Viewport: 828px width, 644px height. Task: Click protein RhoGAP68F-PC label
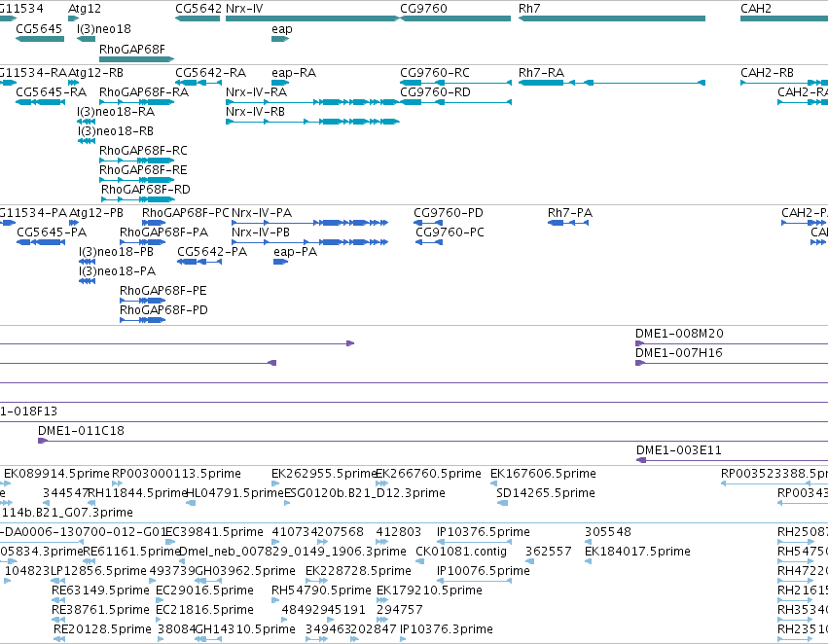pyautogui.click(x=185, y=213)
